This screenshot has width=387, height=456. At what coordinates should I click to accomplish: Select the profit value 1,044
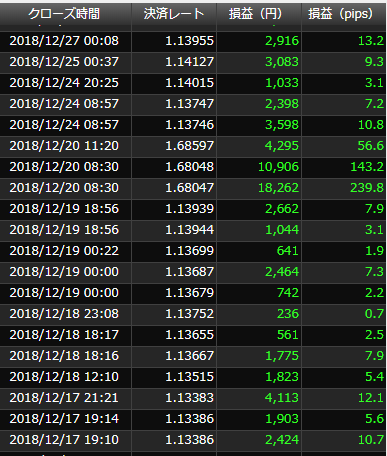pos(282,230)
